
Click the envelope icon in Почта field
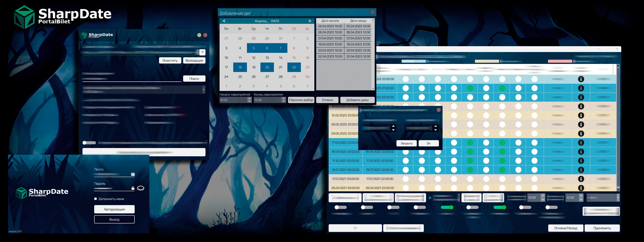[x=133, y=174]
